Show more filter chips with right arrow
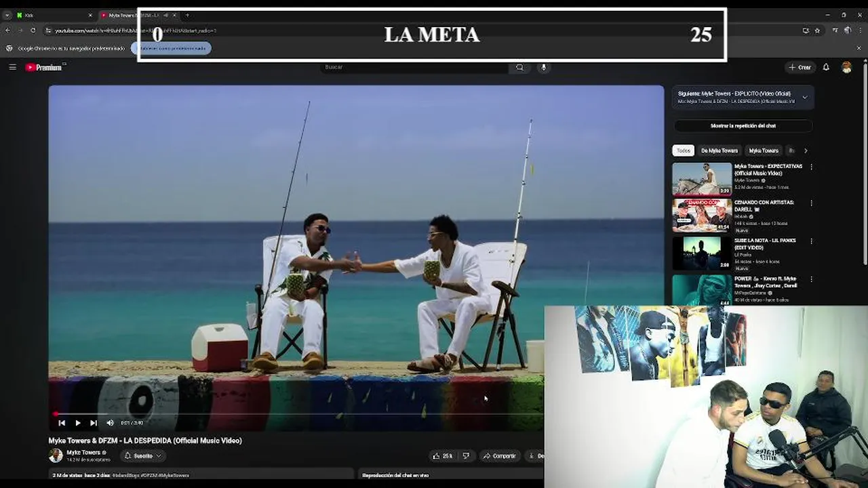Viewport: 868px width, 488px height. [806, 150]
